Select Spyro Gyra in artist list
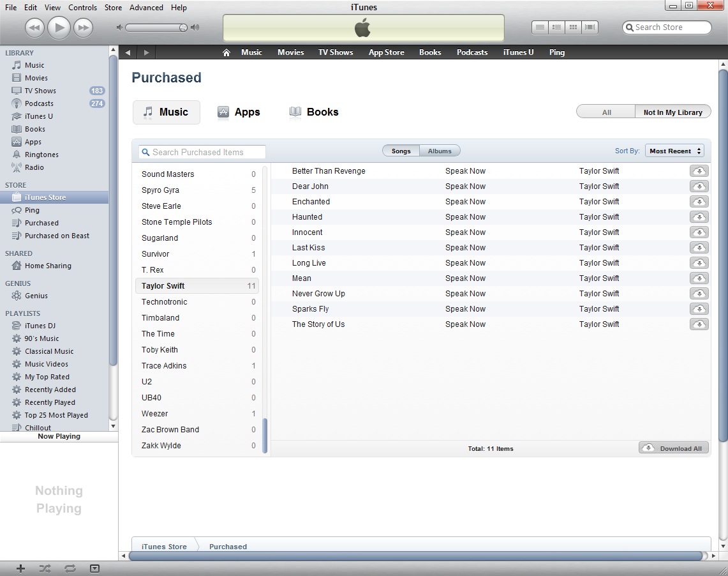Image resolution: width=728 pixels, height=576 pixels. pos(198,190)
